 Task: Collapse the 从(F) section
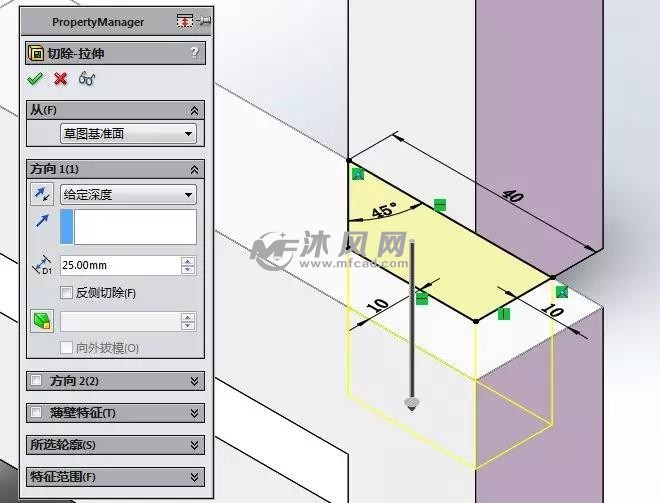(194, 110)
